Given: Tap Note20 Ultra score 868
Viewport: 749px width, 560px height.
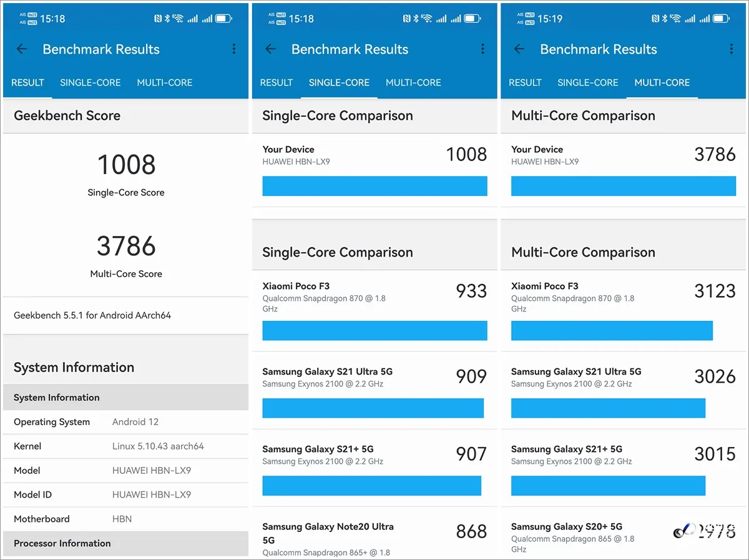Looking at the screenshot, I should click(x=471, y=531).
